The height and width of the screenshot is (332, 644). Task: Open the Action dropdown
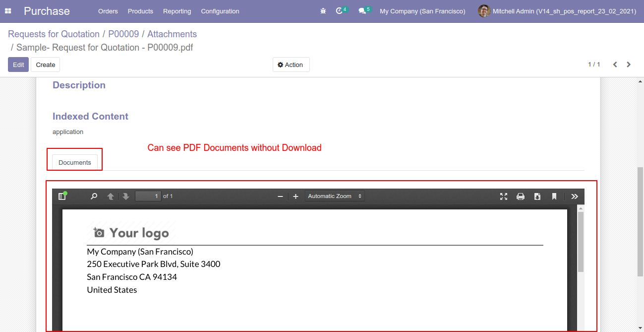[x=291, y=65]
